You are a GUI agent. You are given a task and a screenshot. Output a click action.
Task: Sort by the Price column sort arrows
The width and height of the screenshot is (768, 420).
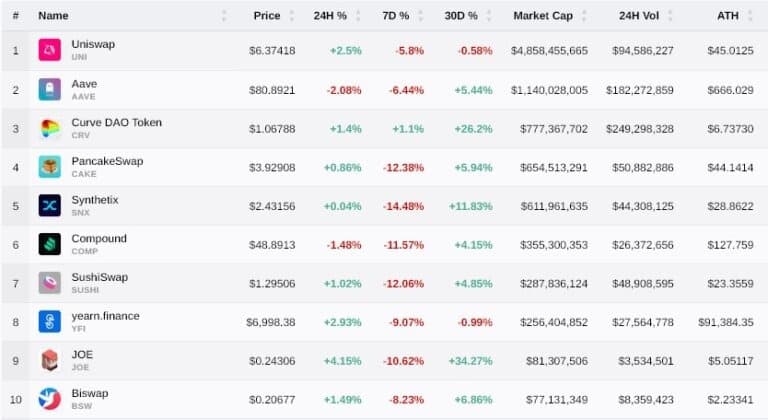292,16
